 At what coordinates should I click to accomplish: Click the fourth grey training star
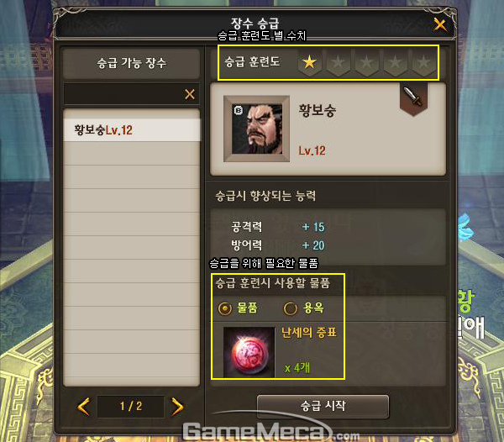coord(395,62)
